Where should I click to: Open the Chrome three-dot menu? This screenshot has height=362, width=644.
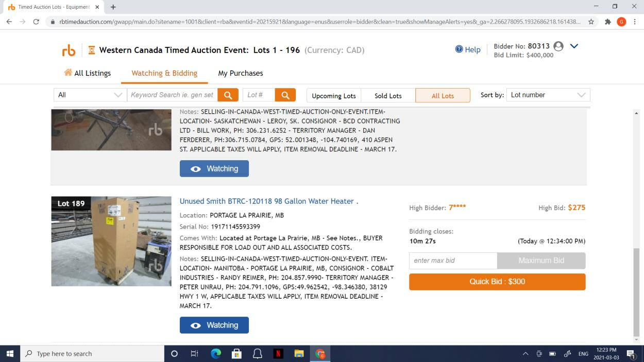pyautogui.click(x=635, y=22)
